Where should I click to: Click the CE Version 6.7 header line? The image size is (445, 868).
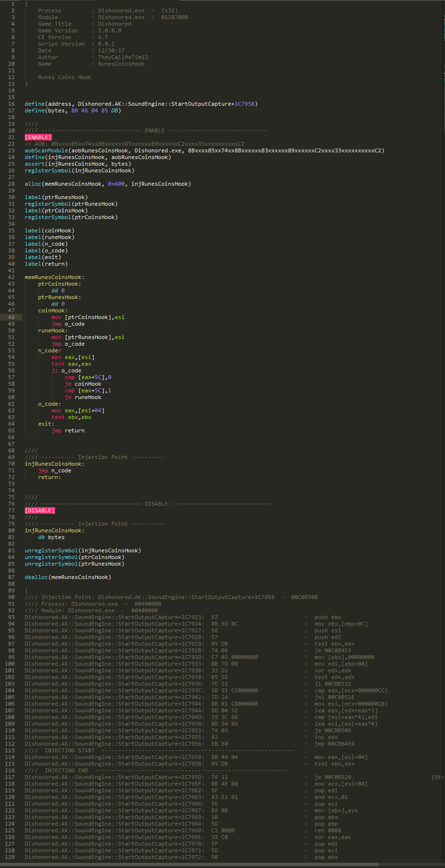click(73, 37)
